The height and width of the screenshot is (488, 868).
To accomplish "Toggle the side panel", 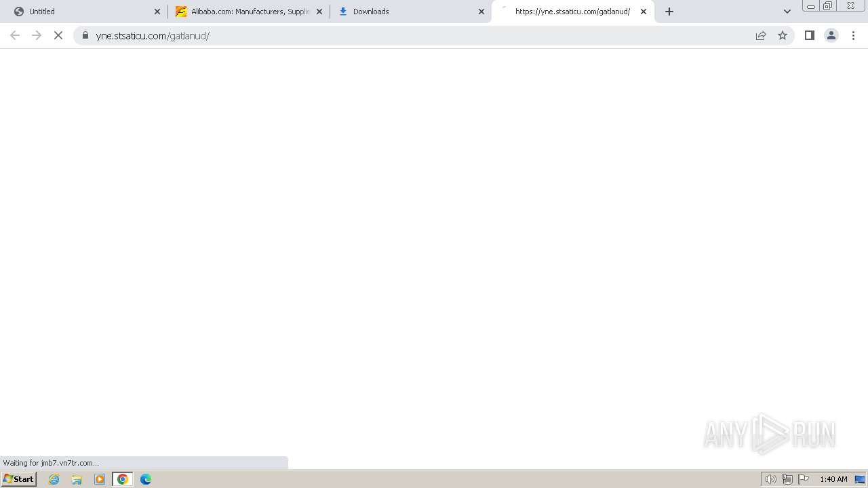I will (810, 35).
